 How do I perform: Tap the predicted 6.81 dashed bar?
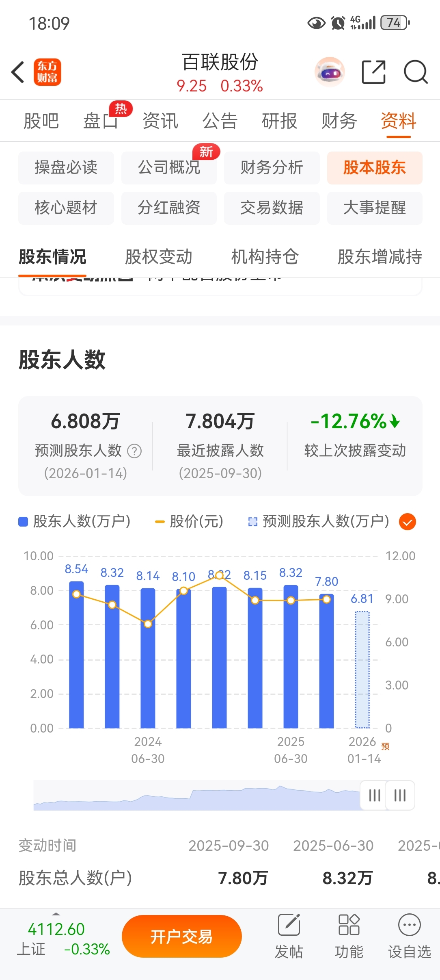[x=362, y=670]
